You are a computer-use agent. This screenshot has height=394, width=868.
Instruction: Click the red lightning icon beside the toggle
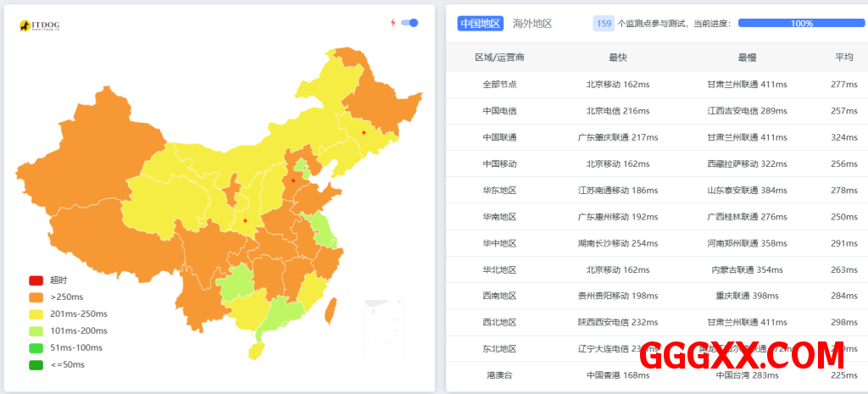(x=392, y=23)
